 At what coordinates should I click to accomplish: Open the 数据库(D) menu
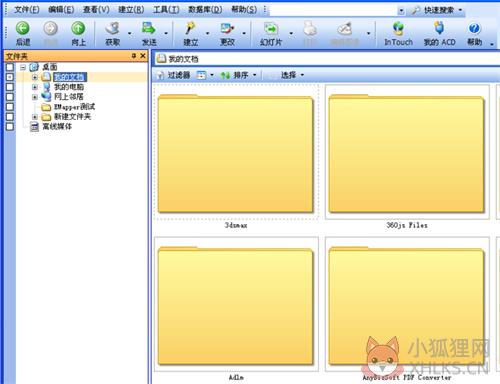point(205,10)
